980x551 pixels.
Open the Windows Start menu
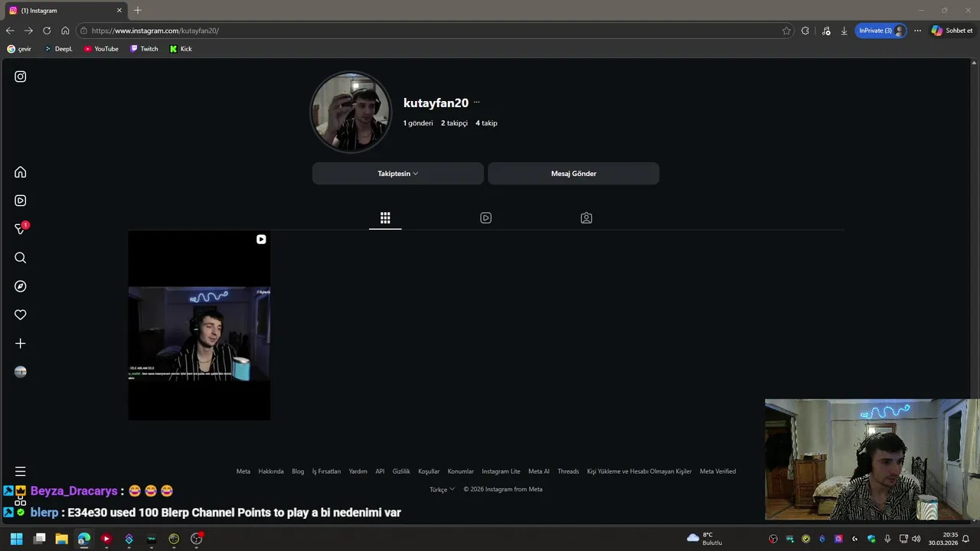[16, 539]
